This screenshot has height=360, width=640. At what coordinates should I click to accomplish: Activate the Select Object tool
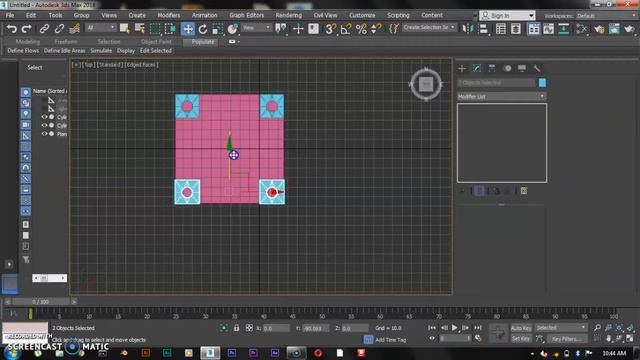coord(124,29)
